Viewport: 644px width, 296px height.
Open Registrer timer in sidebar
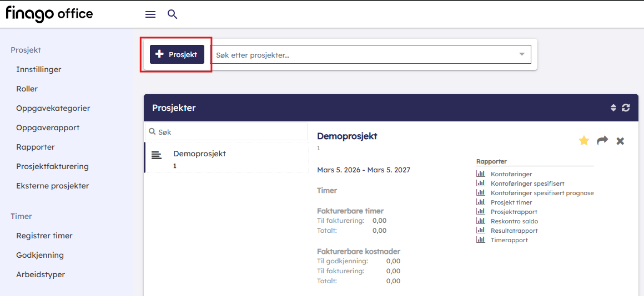tap(44, 236)
